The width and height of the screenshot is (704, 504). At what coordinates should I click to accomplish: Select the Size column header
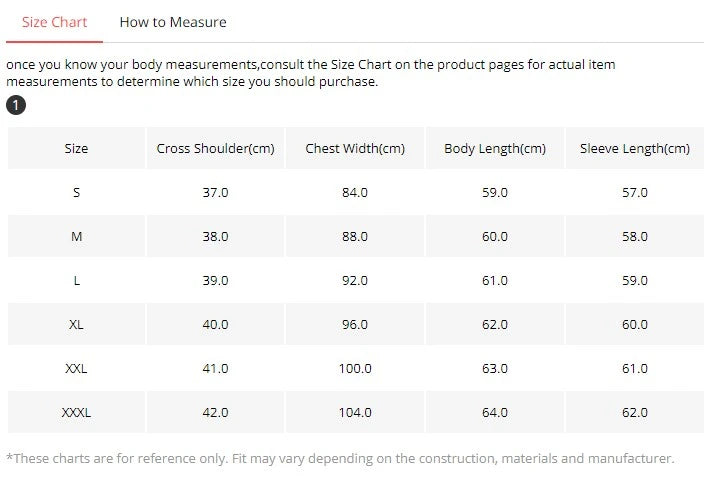tap(76, 148)
